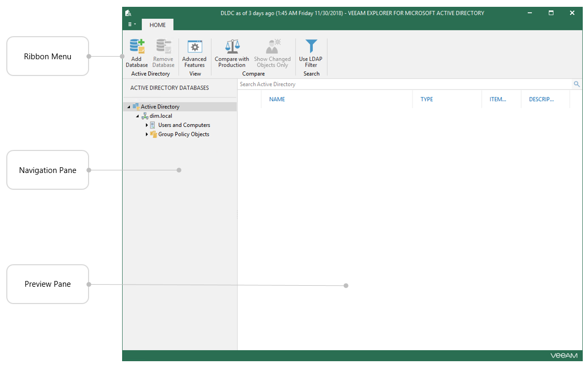This screenshot has width=588, height=368.
Task: Select Active Directory root in tree
Action: click(x=160, y=106)
